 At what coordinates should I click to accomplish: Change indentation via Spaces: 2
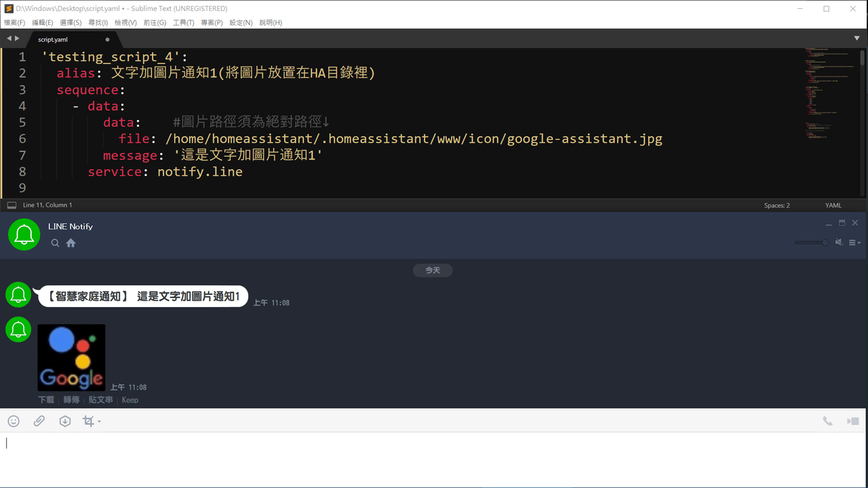777,205
